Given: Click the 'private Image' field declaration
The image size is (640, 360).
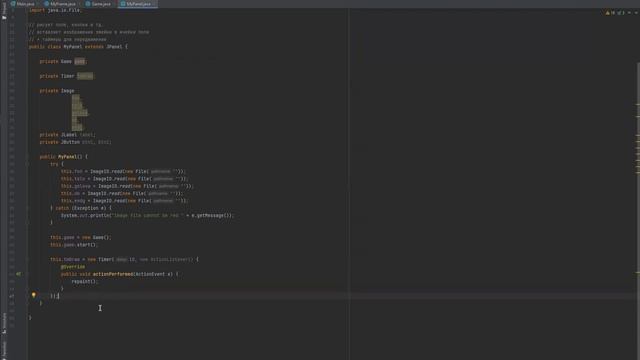Looking at the screenshot, I should 57,91.
